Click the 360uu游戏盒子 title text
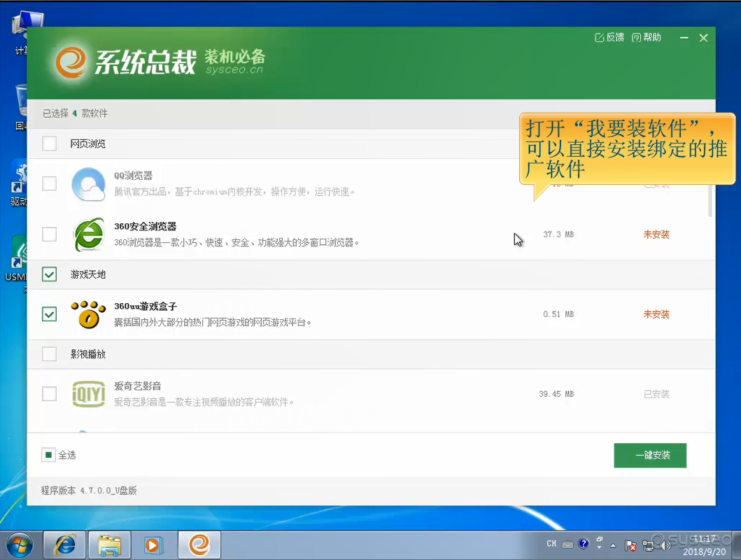This screenshot has width=741, height=560. 146,306
